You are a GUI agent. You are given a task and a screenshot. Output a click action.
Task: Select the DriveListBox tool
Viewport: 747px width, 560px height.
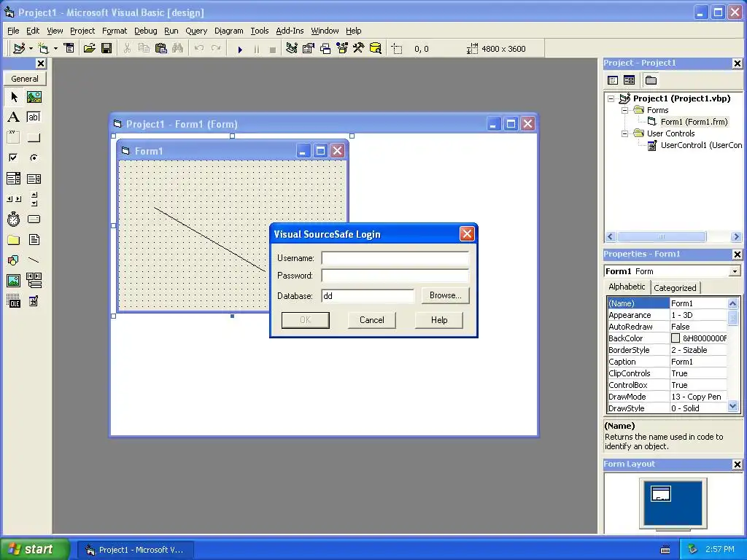[x=34, y=219]
